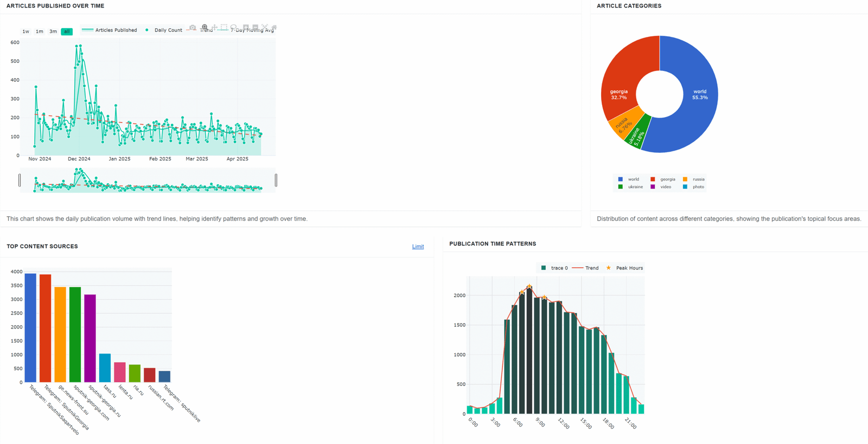The height and width of the screenshot is (444, 868).
Task: Click the Zoom Out minus icon
Action: (x=255, y=27)
